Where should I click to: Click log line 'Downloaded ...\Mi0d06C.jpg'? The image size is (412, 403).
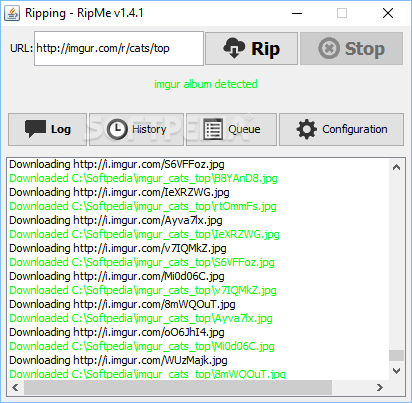pos(142,346)
